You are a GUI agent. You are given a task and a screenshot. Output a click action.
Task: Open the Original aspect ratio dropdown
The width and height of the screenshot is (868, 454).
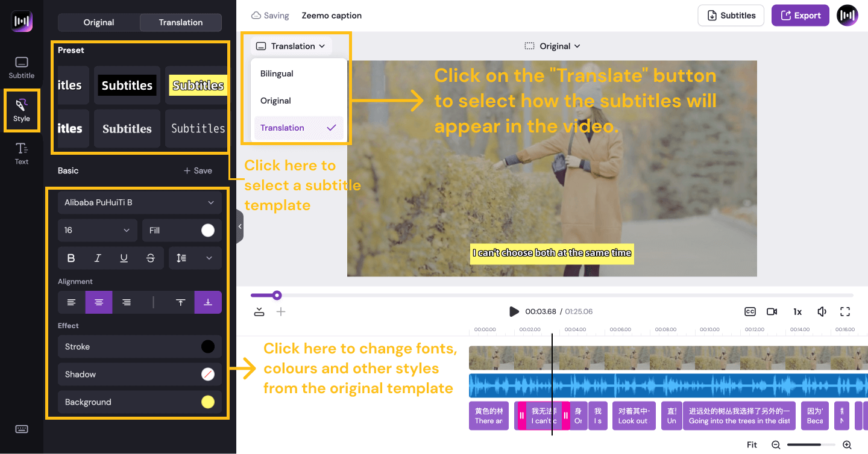point(552,46)
